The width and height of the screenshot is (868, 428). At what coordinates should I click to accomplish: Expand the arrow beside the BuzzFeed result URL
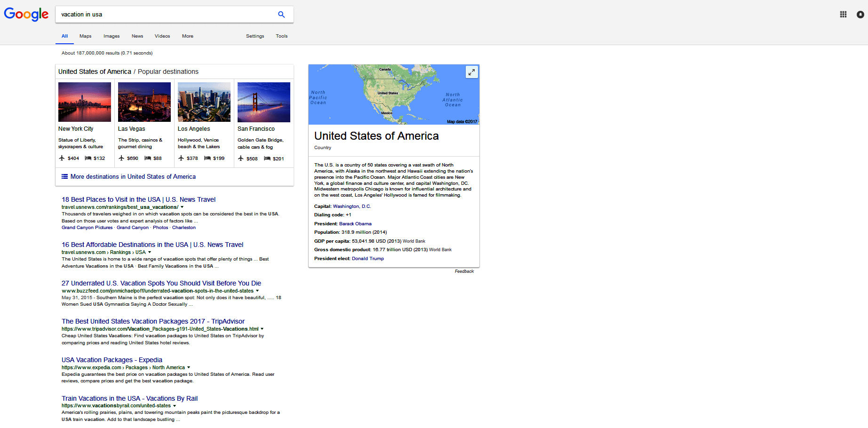(257, 291)
